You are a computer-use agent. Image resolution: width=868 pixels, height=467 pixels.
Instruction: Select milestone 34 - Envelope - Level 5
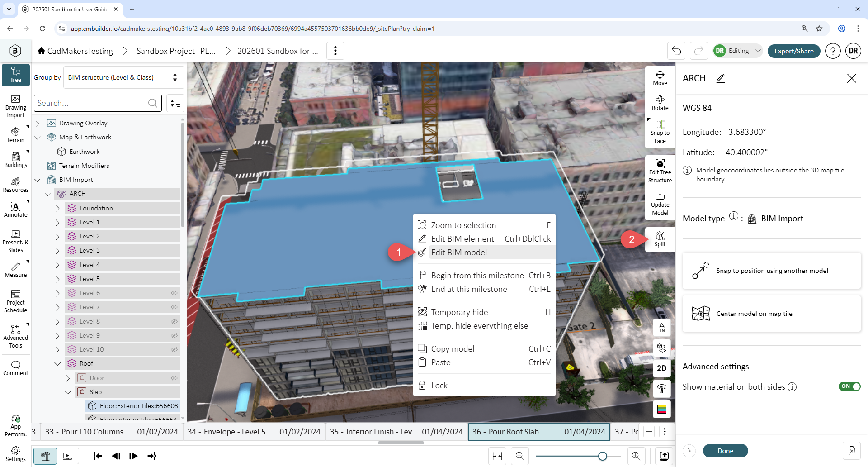[x=254, y=432]
